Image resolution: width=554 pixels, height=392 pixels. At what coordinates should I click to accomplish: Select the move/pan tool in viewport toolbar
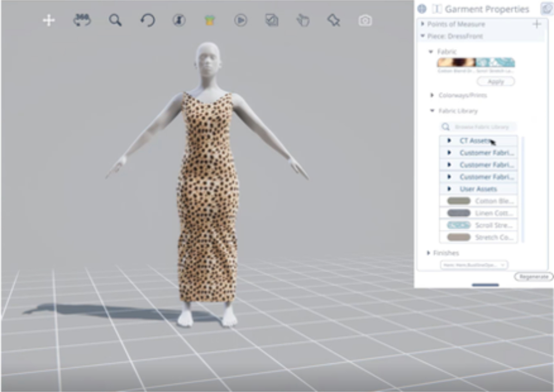48,20
